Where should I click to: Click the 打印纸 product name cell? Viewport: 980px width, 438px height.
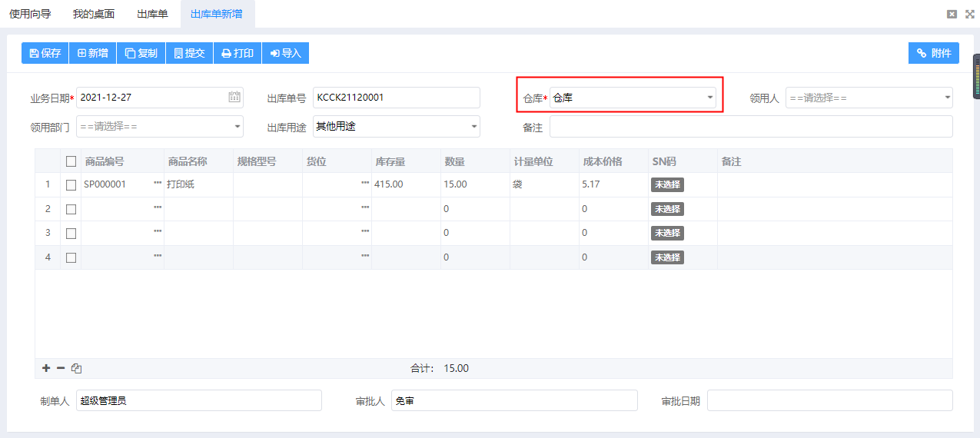coord(198,185)
